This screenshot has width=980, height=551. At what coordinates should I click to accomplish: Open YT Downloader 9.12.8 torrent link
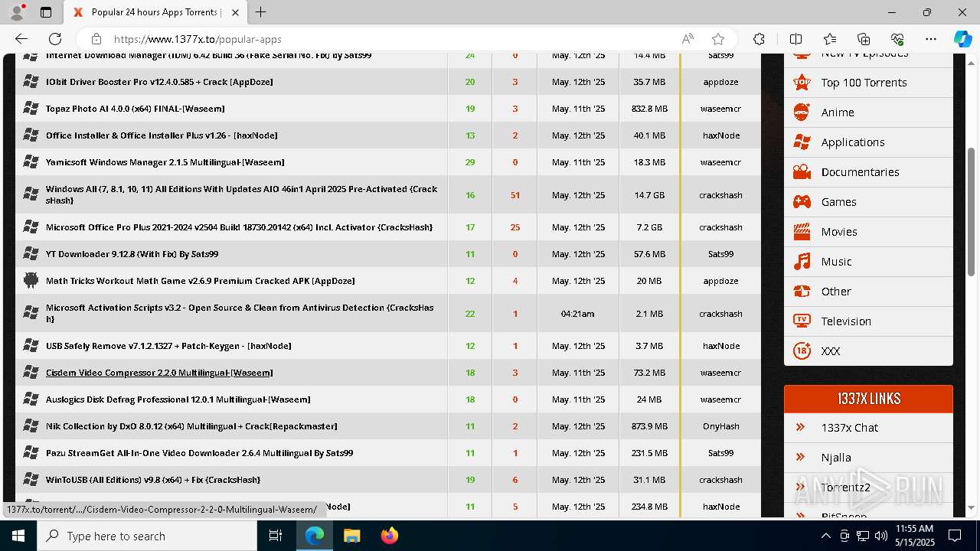tap(132, 254)
